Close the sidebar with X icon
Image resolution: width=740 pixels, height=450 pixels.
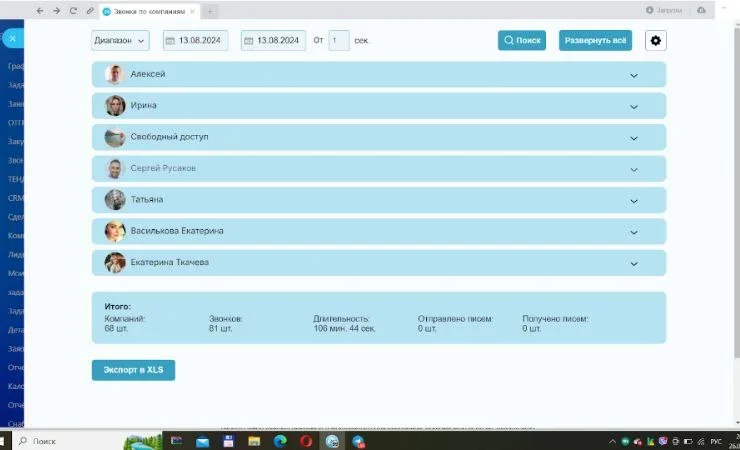[x=11, y=39]
